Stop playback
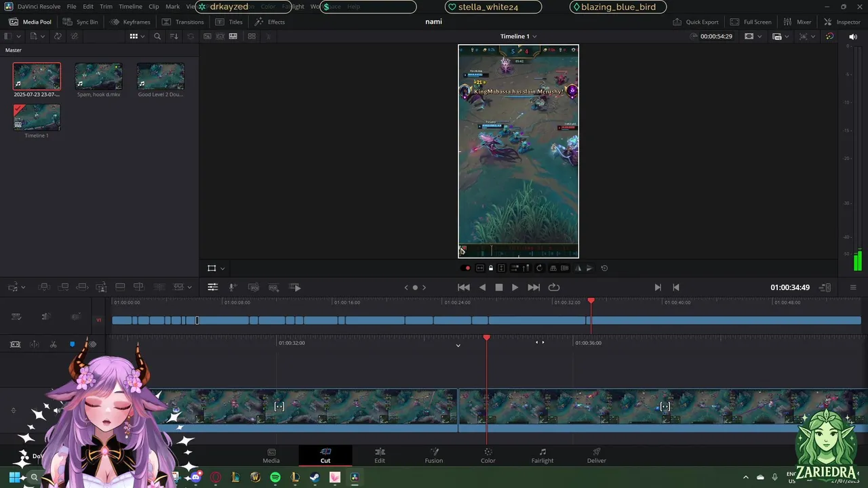 point(499,287)
